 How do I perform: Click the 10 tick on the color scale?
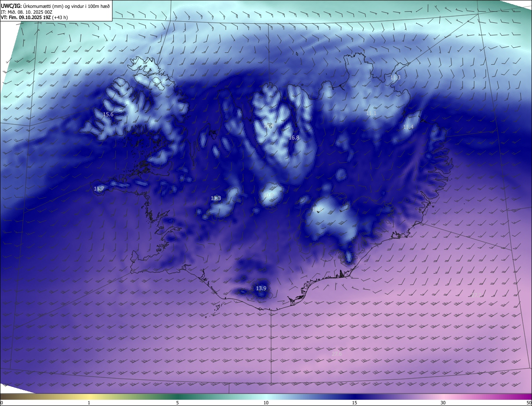point(266,403)
